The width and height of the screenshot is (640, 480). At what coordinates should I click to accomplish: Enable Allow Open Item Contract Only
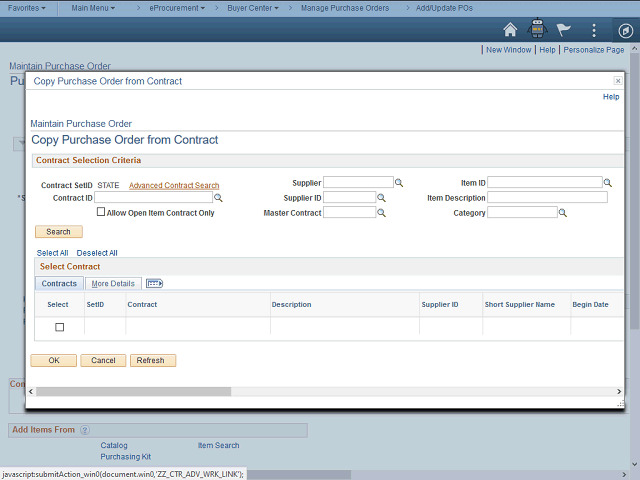pos(101,213)
